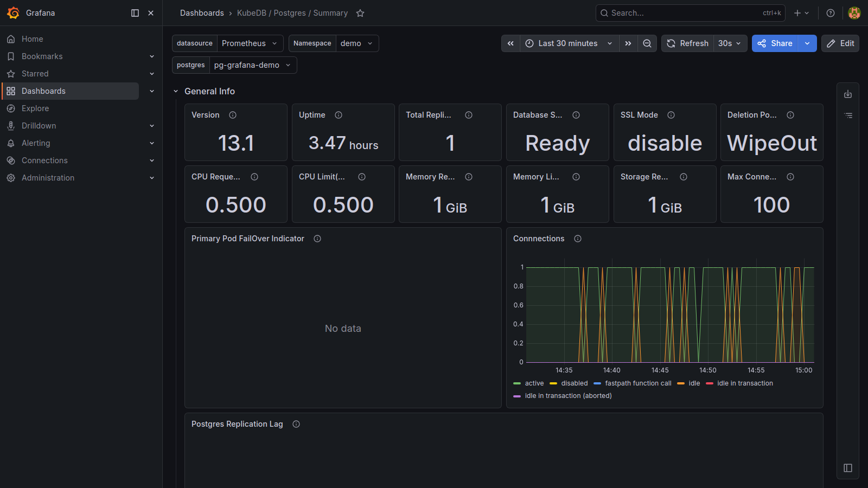Screen dimensions: 868x488
Task: Click the Edit dashboard button
Action: [840, 43]
